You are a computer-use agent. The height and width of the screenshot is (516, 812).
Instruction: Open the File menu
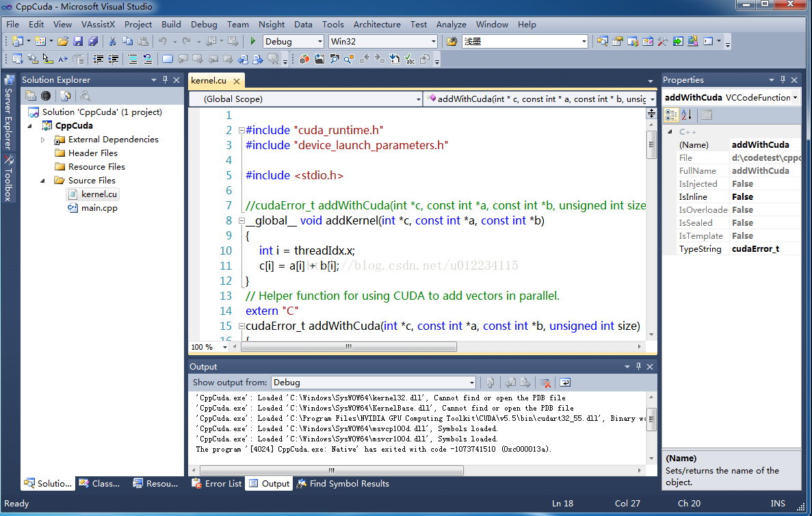(x=12, y=25)
